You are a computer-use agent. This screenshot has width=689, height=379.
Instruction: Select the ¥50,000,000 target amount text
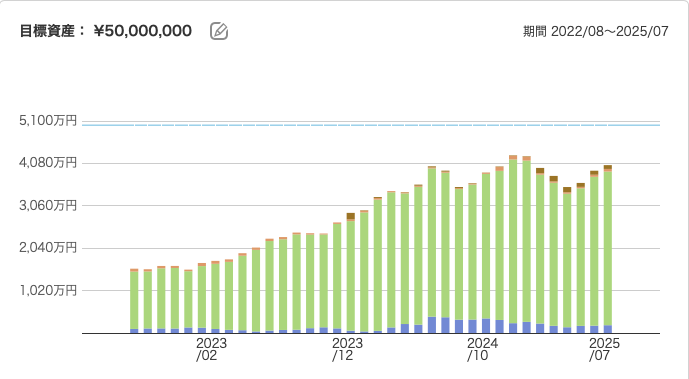pyautogui.click(x=143, y=31)
